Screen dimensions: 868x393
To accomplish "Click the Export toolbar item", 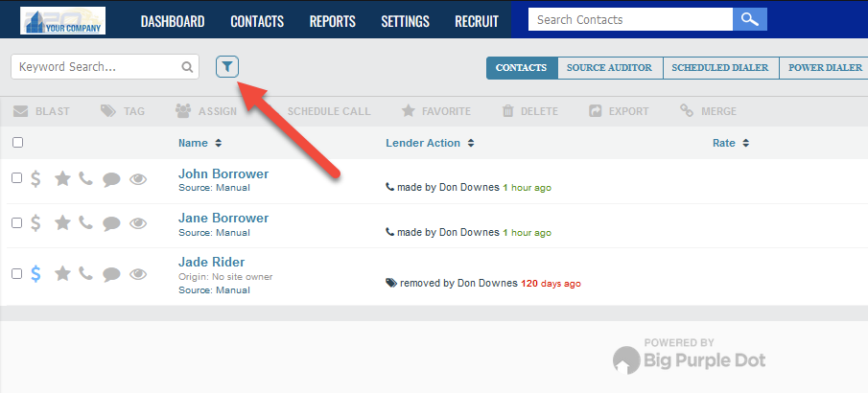I will (x=619, y=111).
